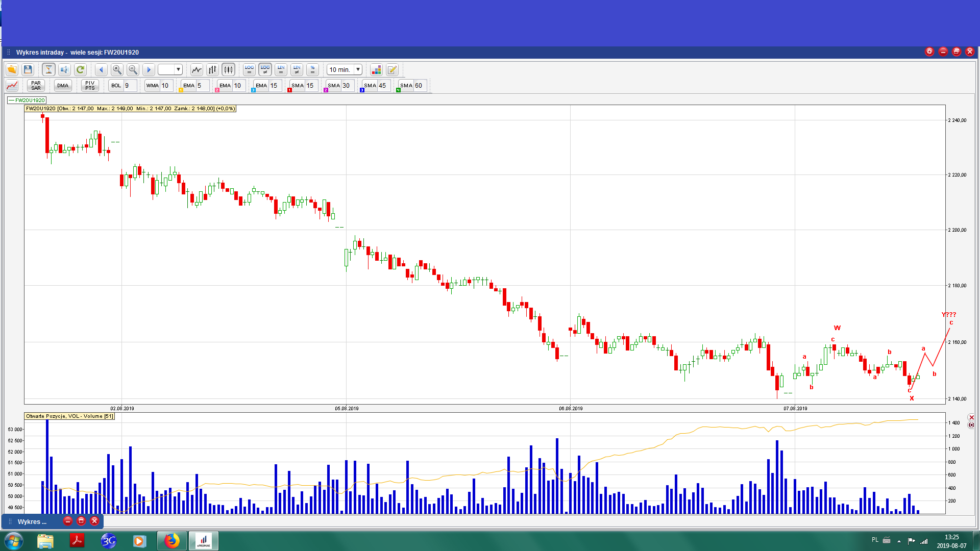The image size is (980, 551).
Task: Switch to the line chart style icon
Action: click(x=197, y=69)
